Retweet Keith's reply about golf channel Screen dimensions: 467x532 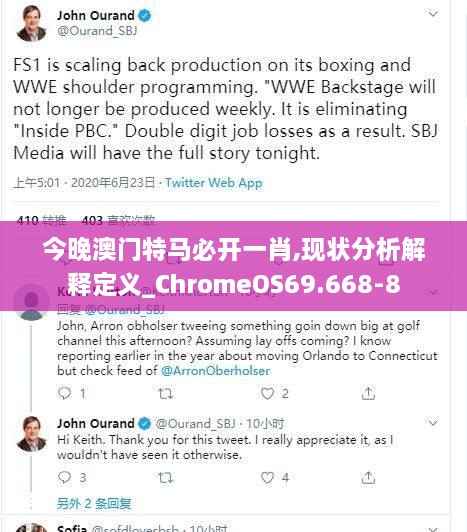click(x=166, y=394)
